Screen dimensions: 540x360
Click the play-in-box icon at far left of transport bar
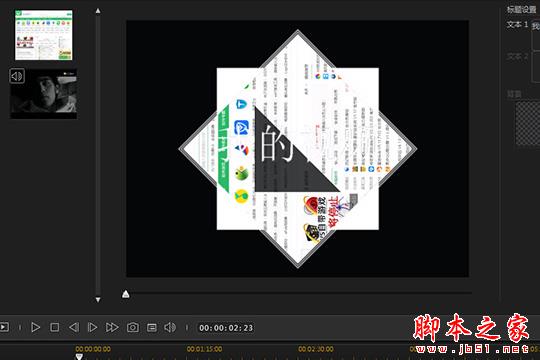click(4, 327)
